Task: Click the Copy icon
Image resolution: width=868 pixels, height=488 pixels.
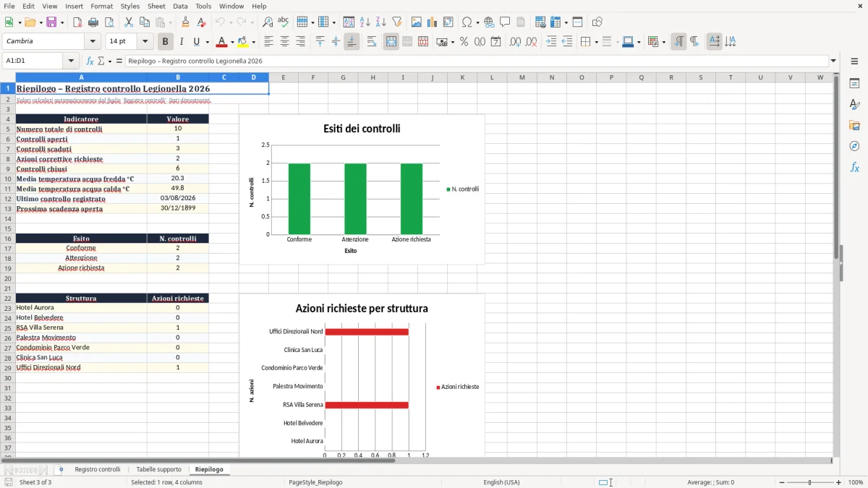Action: (145, 22)
